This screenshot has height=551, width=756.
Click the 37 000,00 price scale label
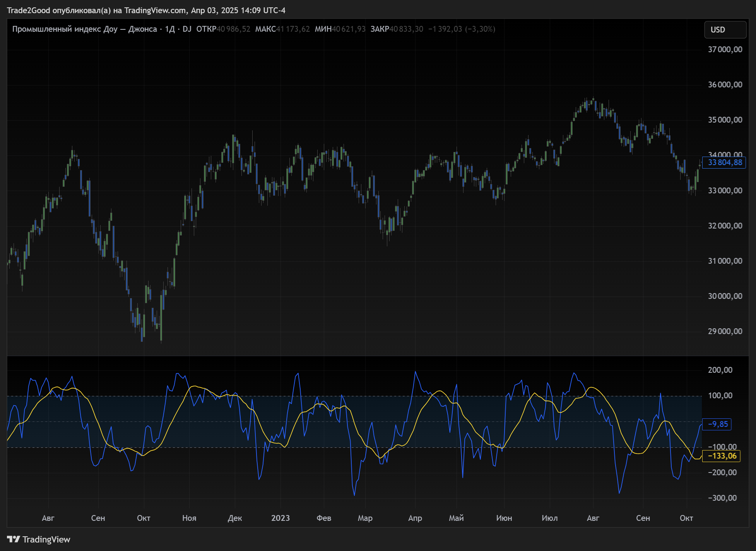(x=725, y=49)
